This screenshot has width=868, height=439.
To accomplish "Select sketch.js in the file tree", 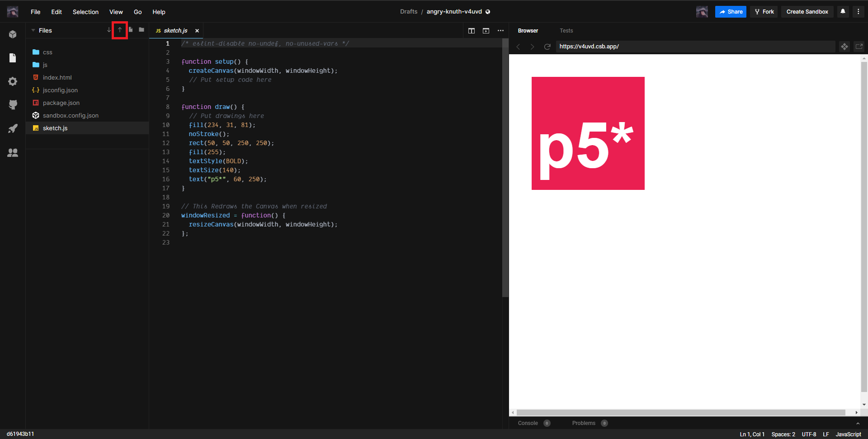I will (87, 128).
